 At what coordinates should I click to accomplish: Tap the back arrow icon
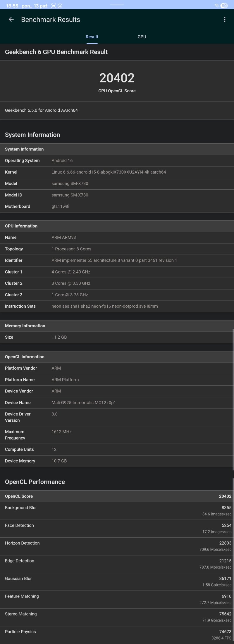tap(11, 20)
